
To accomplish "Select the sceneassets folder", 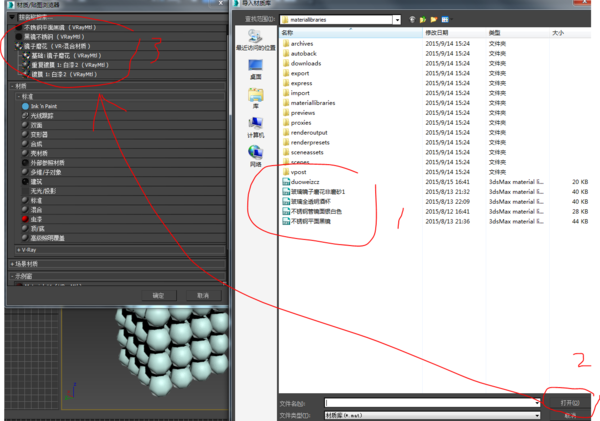I will tap(303, 152).
